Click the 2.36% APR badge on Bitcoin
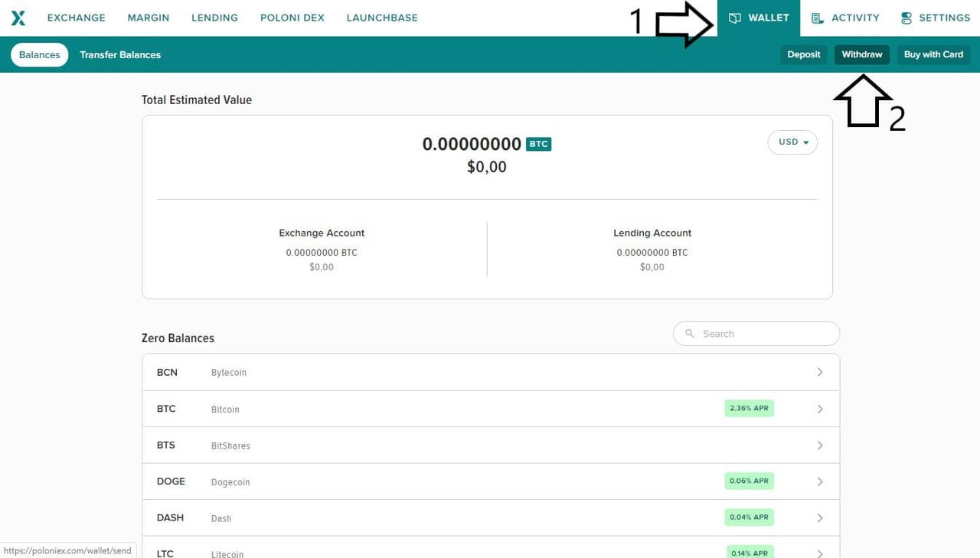 [750, 408]
